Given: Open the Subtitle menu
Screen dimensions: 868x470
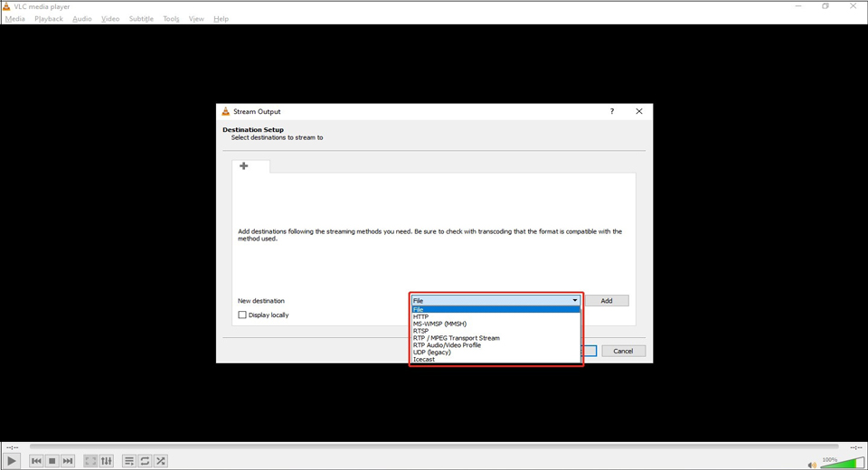Looking at the screenshot, I should pos(141,18).
